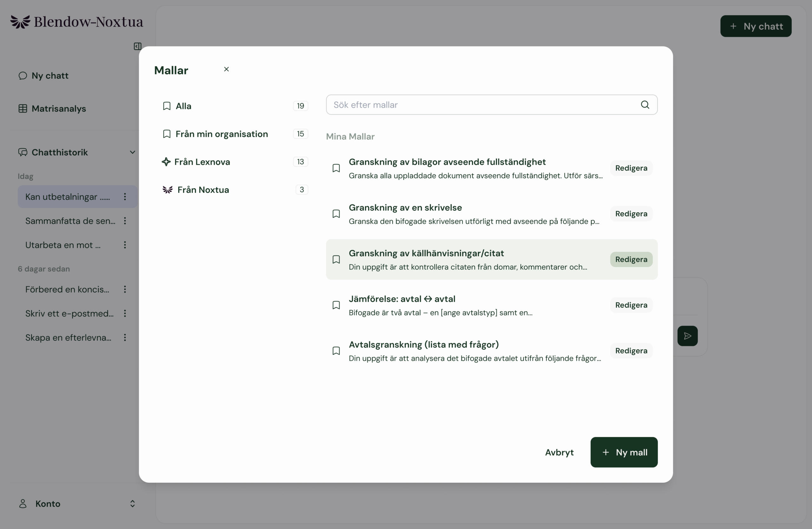
Task: Open options for Skriv ett e-postmed... chat
Action: pyautogui.click(x=125, y=313)
